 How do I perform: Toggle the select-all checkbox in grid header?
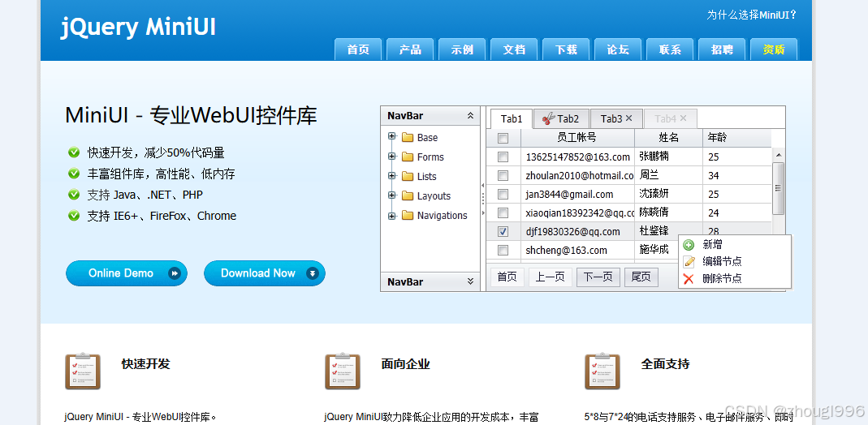(503, 138)
